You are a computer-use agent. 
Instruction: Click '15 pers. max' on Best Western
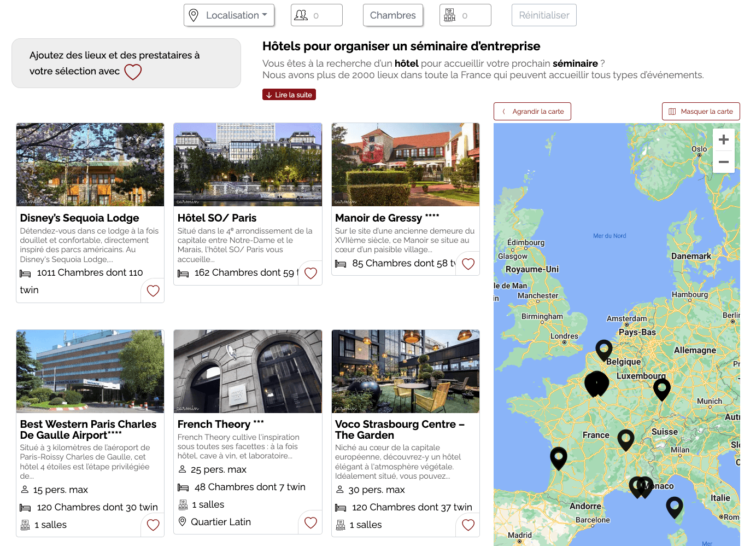[x=61, y=490]
